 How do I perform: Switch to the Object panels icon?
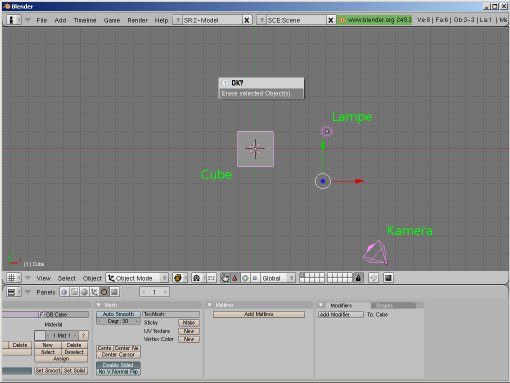click(x=94, y=292)
